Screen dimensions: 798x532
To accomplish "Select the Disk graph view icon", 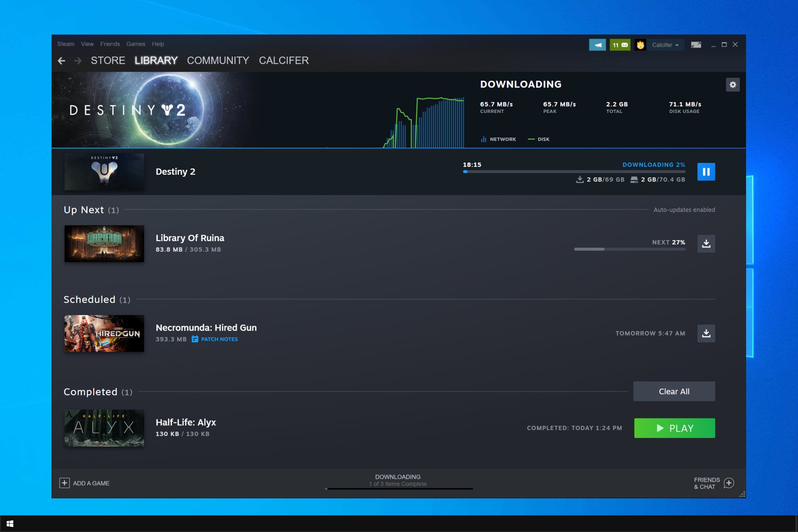I will point(530,139).
